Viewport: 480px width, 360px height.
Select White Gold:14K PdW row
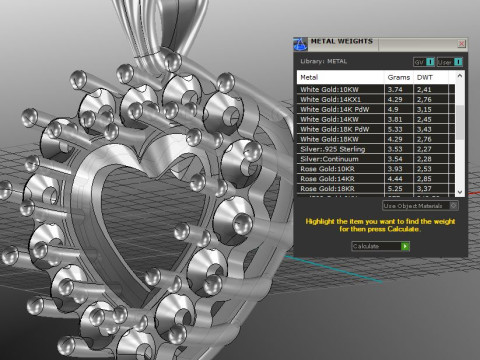[x=376, y=109]
